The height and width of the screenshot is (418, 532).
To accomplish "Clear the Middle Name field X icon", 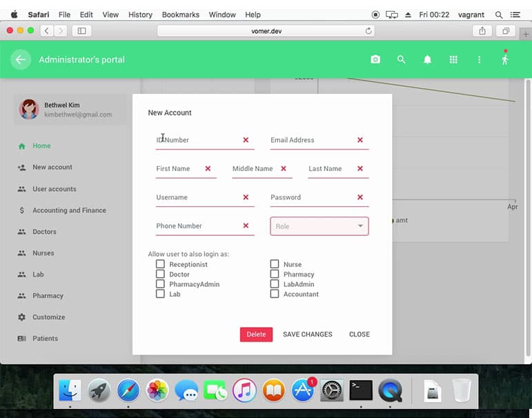I will pos(284,168).
